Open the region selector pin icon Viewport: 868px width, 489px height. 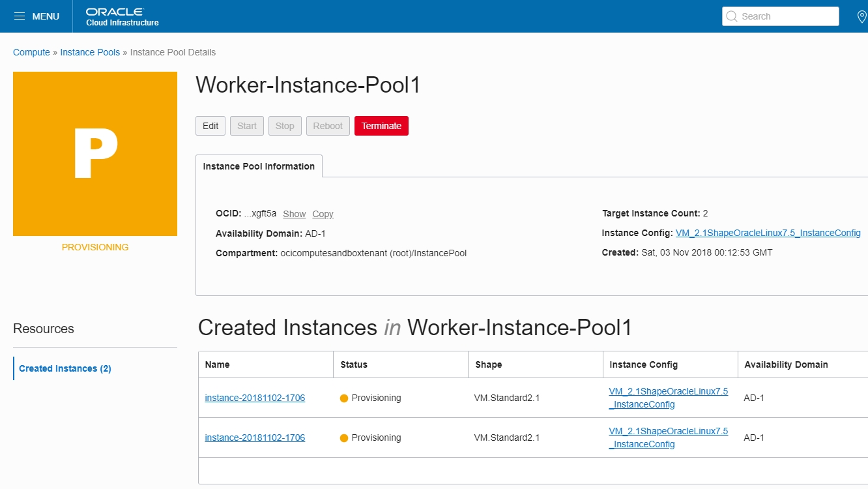click(x=863, y=16)
